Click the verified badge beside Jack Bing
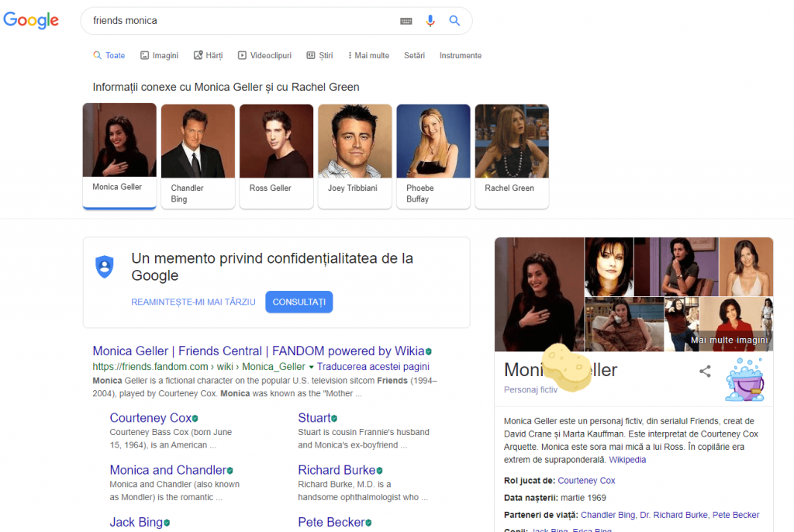 pos(167,523)
